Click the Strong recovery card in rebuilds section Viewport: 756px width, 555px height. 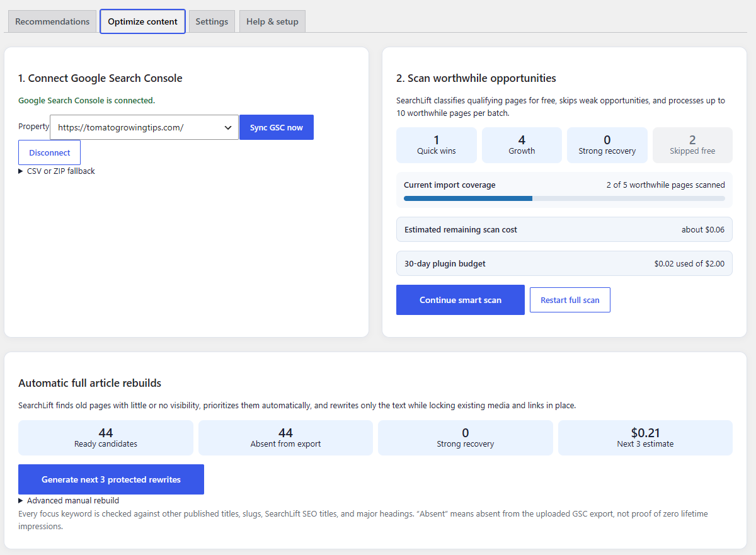tap(466, 438)
